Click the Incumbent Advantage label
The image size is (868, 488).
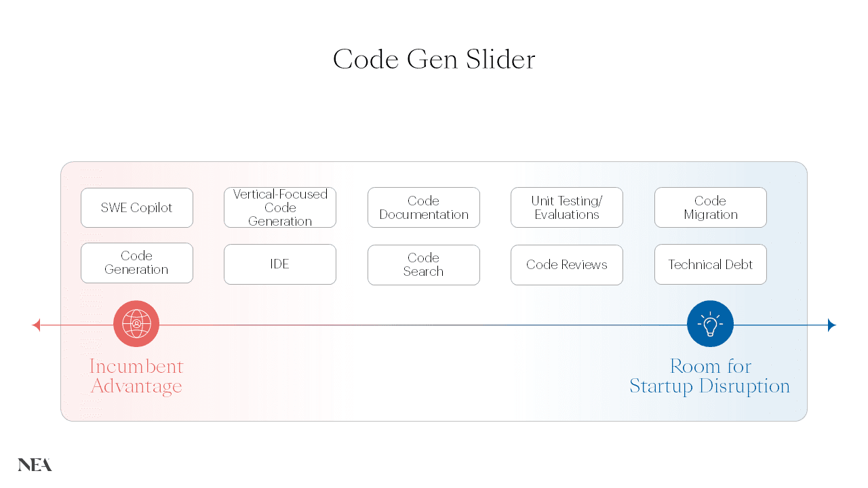point(136,376)
